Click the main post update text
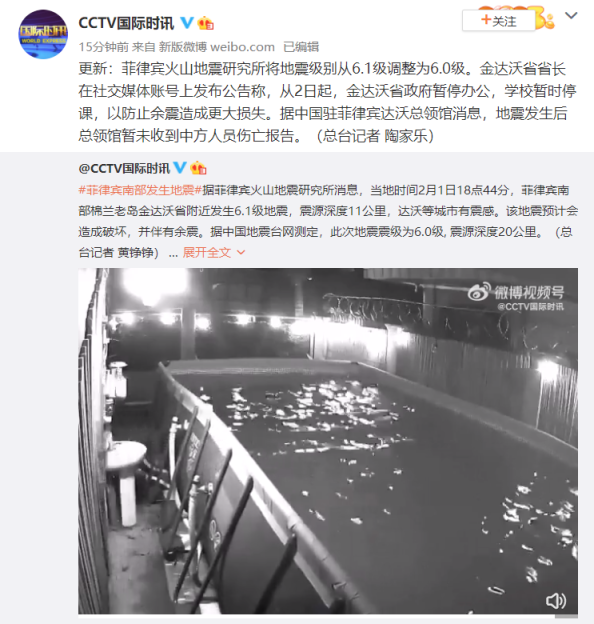This screenshot has height=624, width=594. tap(327, 102)
